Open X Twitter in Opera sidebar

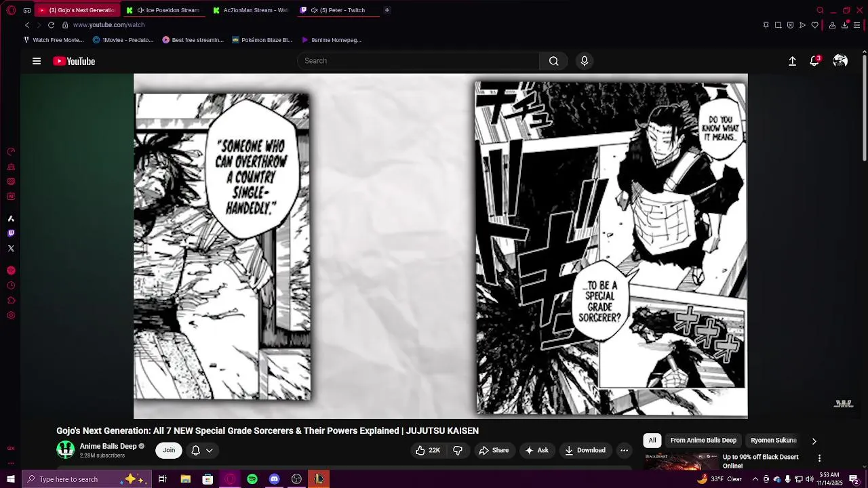click(11, 248)
